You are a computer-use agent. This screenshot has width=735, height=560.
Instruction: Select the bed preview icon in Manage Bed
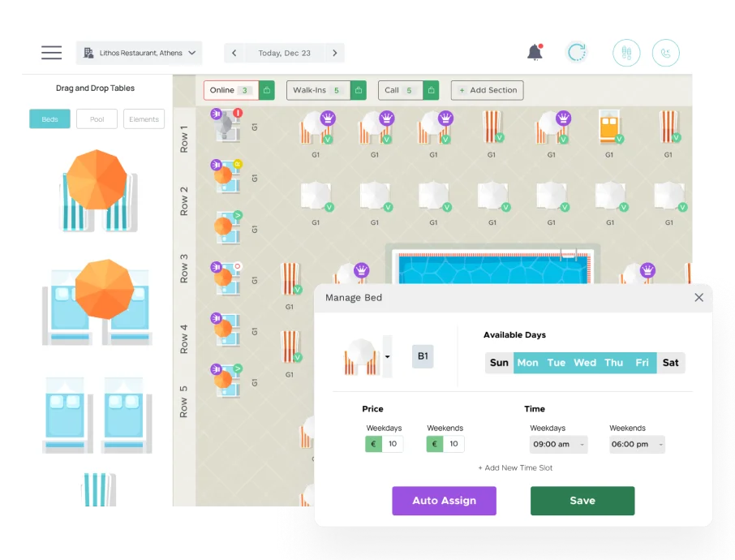[x=361, y=356]
